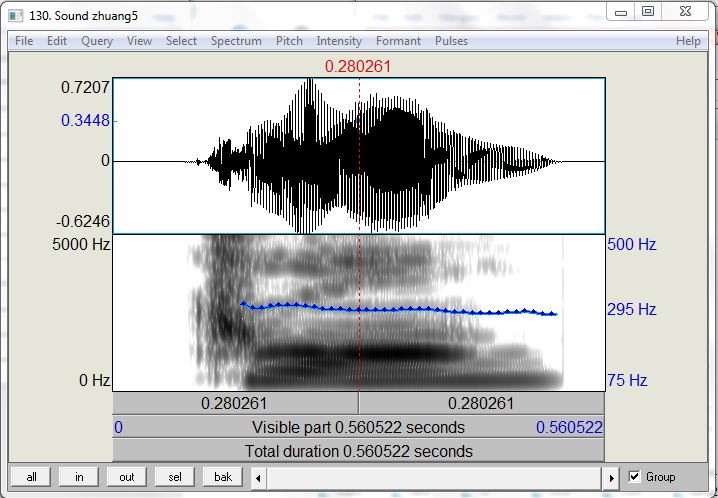Click the 0 Hz spectrogram bottom label
This screenshot has width=718, height=498.
click(x=95, y=380)
